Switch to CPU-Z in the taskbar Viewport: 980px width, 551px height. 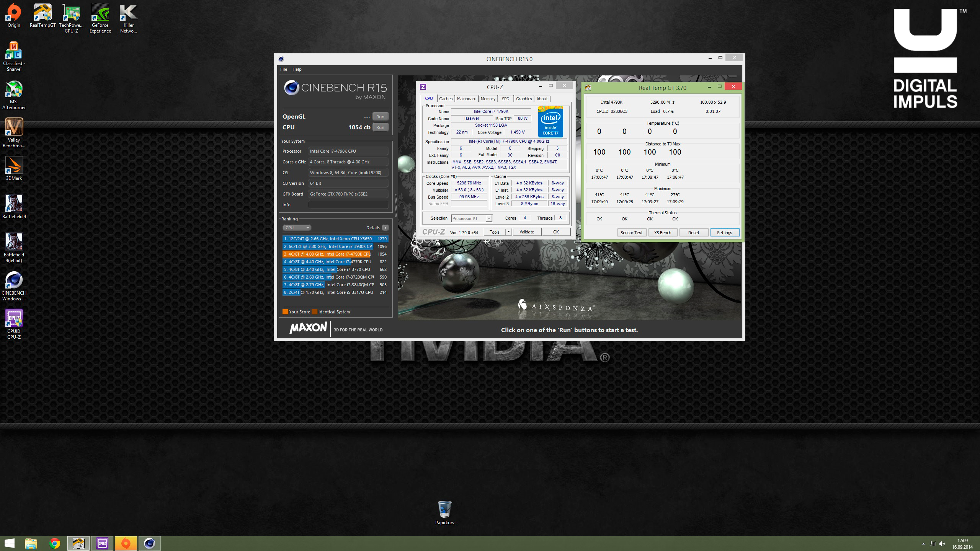click(102, 543)
